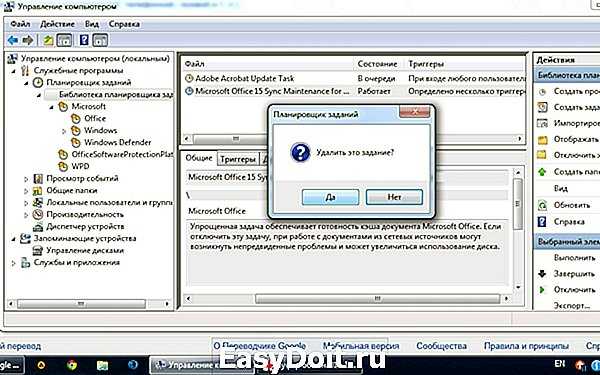
Task: Select the Microsoft folder in tree
Action: pyautogui.click(x=88, y=106)
